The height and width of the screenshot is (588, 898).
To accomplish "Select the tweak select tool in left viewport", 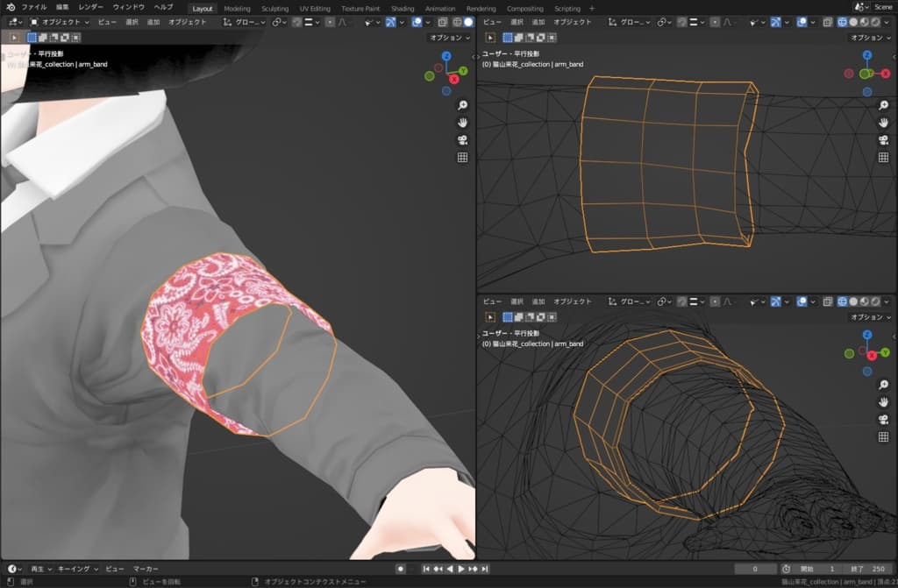I will (15, 38).
